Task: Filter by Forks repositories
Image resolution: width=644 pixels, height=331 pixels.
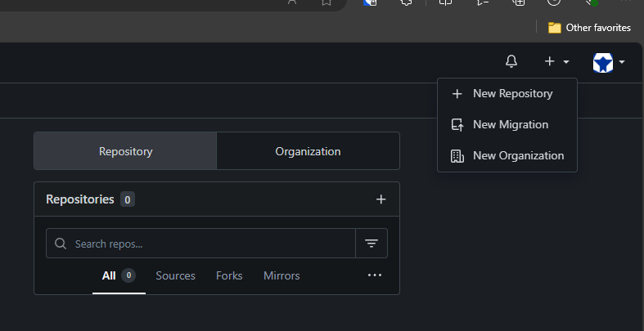Action: (229, 275)
